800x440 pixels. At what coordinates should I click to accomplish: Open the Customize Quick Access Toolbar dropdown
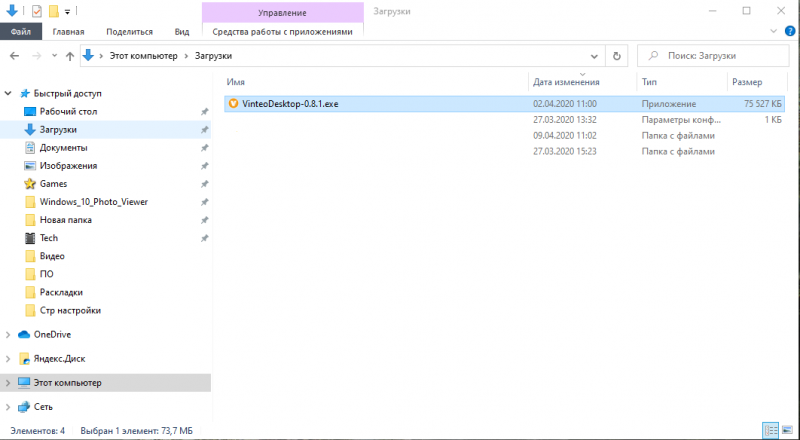67,12
